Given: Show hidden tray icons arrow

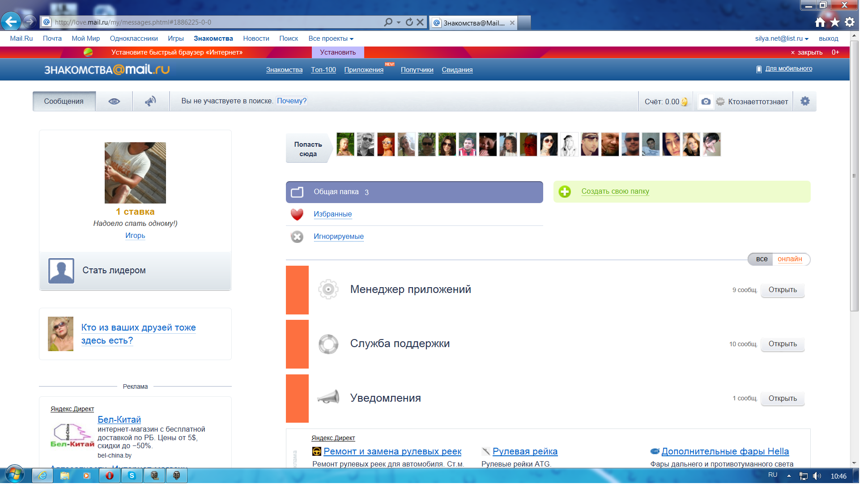Looking at the screenshot, I should [789, 476].
